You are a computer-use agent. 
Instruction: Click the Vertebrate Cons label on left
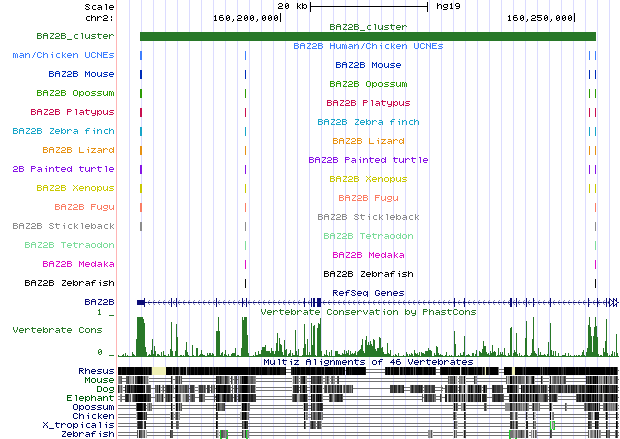[x=58, y=329]
